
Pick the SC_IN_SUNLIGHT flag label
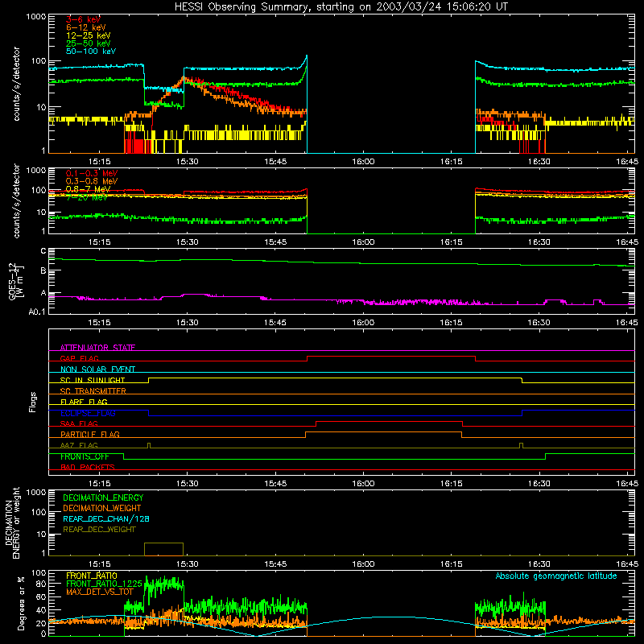tap(92, 380)
